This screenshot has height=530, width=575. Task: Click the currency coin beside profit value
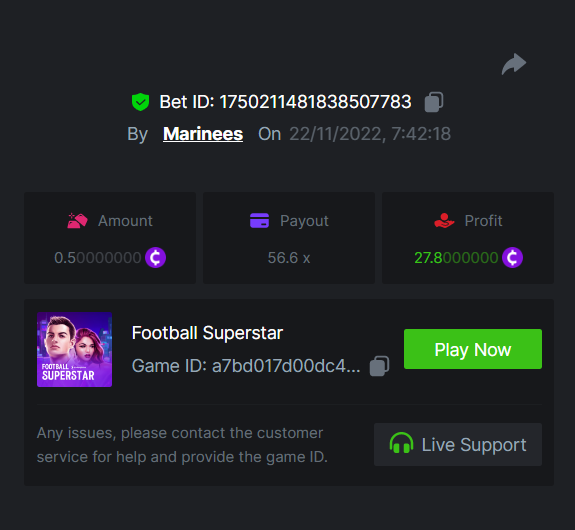click(512, 257)
